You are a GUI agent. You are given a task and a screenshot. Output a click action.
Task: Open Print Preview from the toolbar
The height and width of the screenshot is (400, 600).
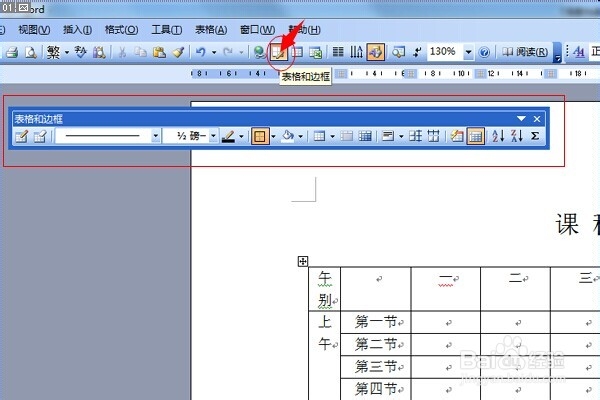31,52
